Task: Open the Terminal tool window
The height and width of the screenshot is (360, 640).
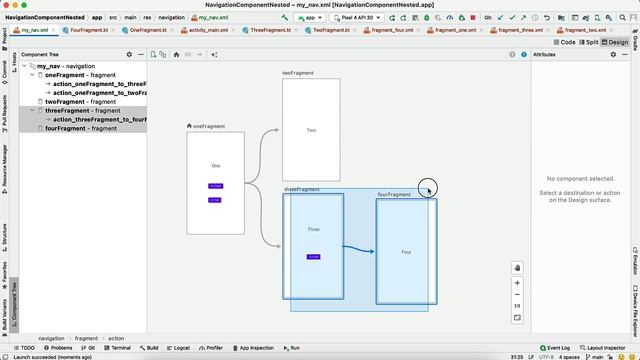Action: 117,348
